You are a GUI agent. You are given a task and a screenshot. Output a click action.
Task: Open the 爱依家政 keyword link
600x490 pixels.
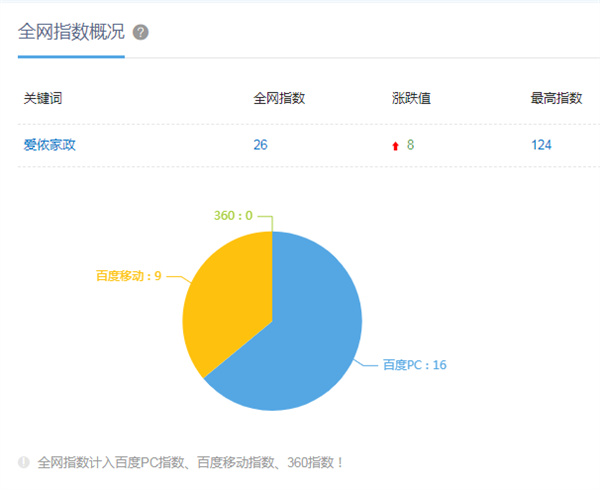pyautogui.click(x=50, y=145)
